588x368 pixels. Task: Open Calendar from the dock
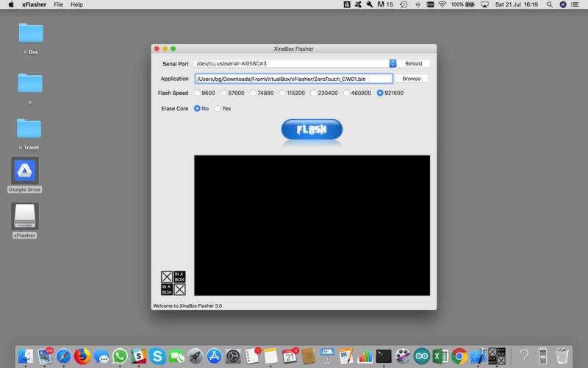click(x=290, y=356)
